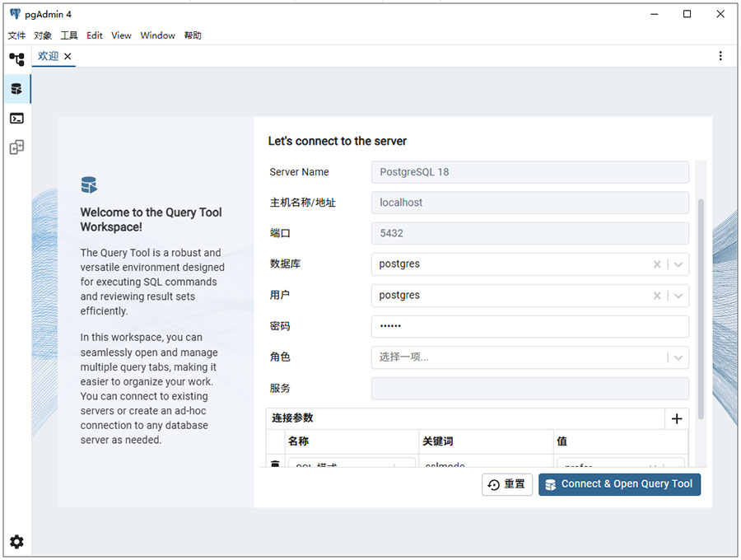Clear the 数据库 selection
Viewport: 741px width, 560px height.
coord(657,264)
